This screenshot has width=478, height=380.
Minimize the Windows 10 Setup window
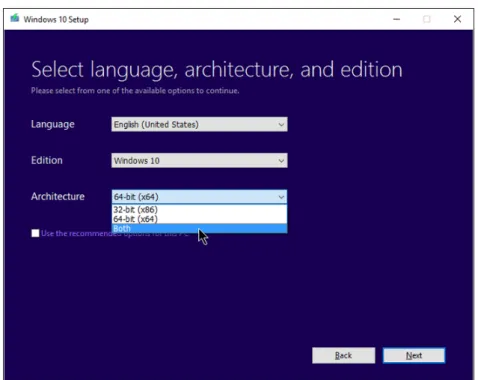[x=396, y=19]
